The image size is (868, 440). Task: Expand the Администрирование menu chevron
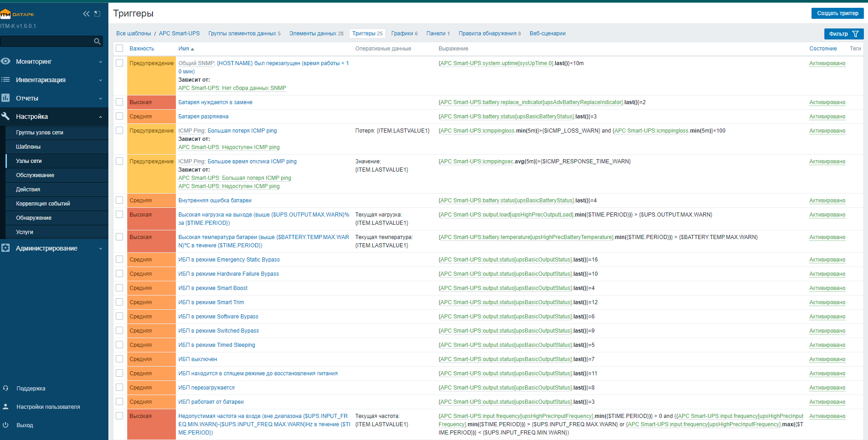[x=100, y=248]
